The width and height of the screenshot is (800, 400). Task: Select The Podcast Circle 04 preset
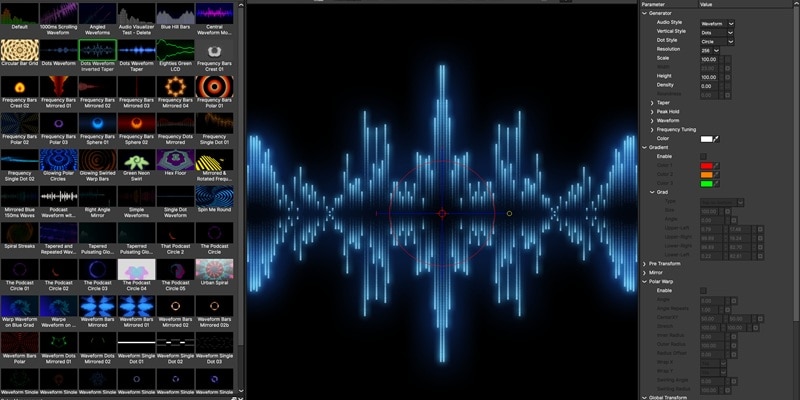point(137,269)
